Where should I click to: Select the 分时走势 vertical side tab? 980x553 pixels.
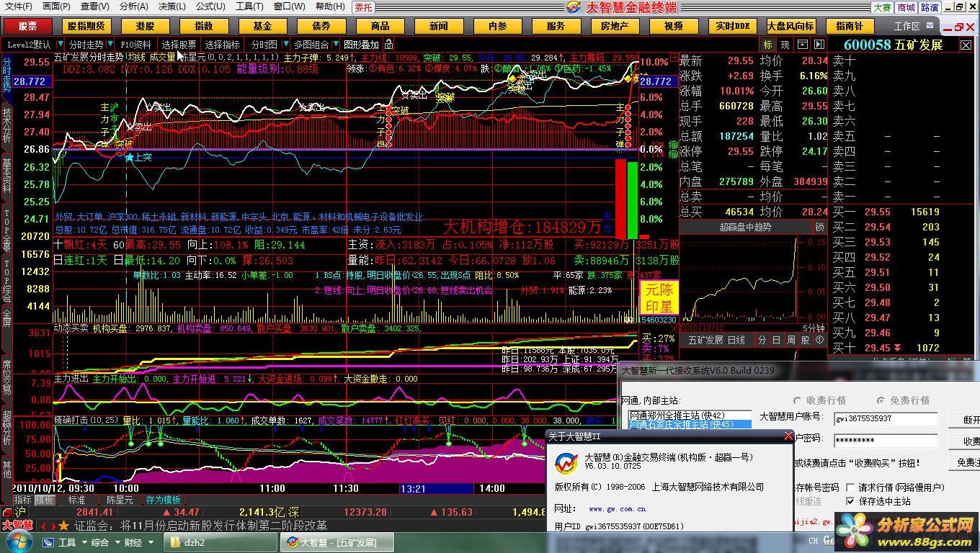point(6,76)
